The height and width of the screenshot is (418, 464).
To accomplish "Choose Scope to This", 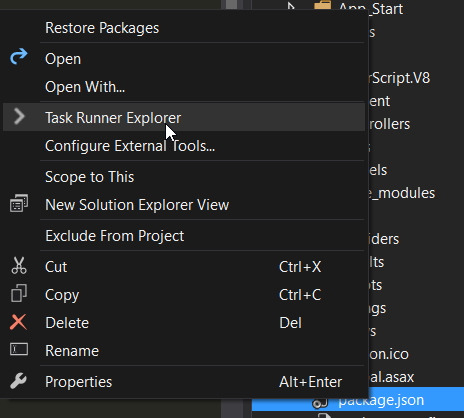I will pyautogui.click(x=183, y=177).
